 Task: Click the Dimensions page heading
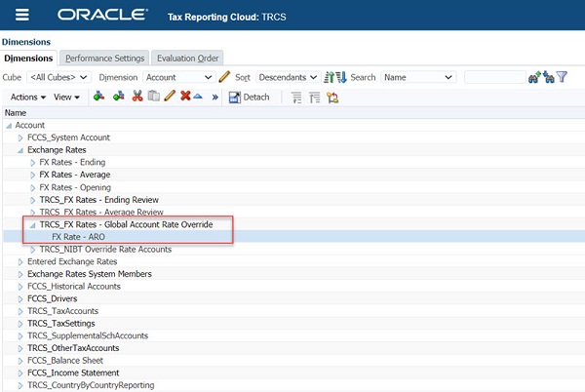click(x=26, y=42)
